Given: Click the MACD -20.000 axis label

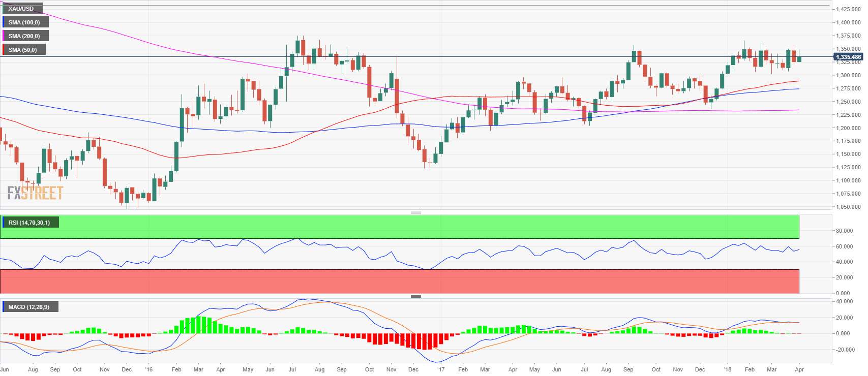Looking at the screenshot, I should coord(844,350).
